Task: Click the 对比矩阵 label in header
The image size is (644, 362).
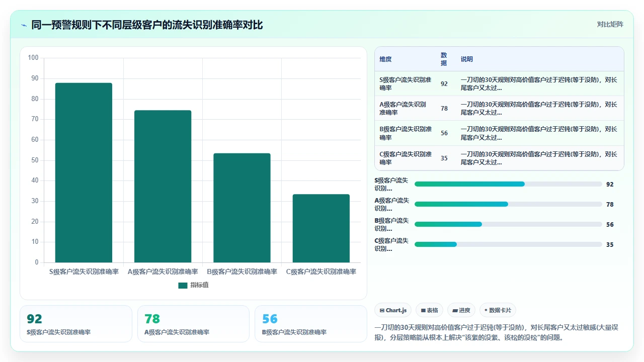Action: click(610, 24)
